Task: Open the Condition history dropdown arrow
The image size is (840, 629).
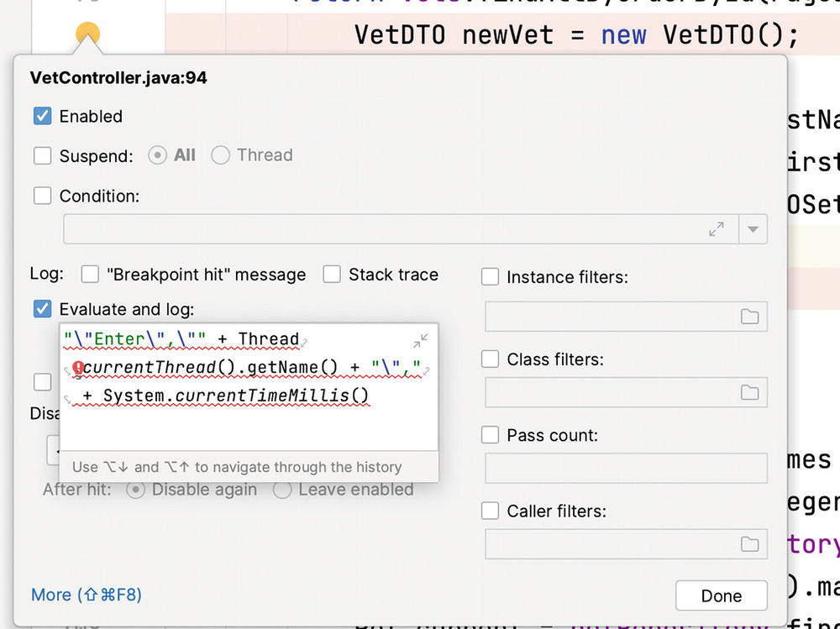Action: 753,228
